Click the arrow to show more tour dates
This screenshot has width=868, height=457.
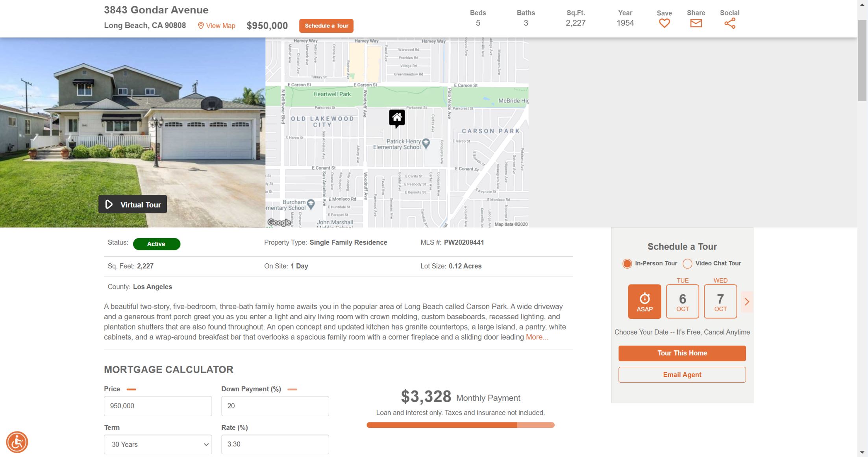click(747, 302)
